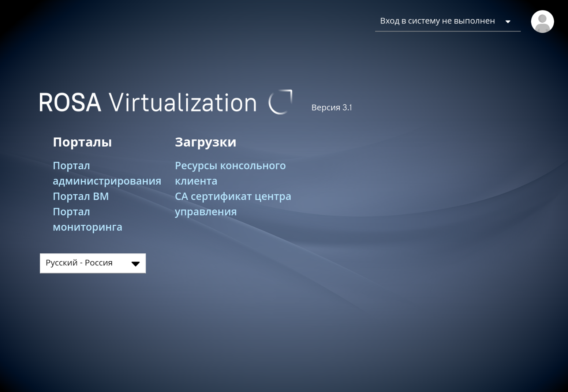Image resolution: width=568 pixels, height=392 pixels.
Task: Click the word 'Virtualization' in the title
Action: click(183, 102)
